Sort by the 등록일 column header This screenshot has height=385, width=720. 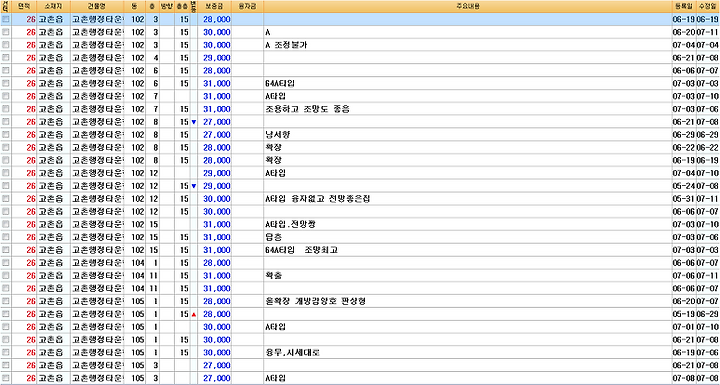[x=684, y=6]
